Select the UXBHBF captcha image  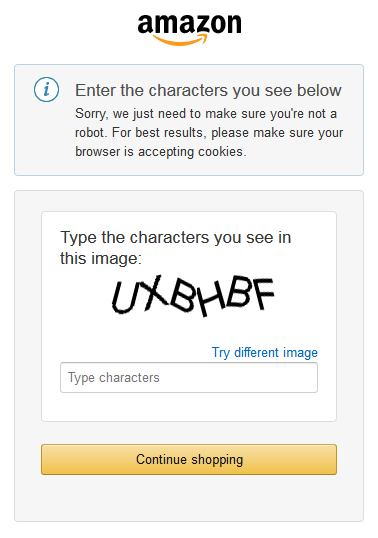tap(193, 295)
